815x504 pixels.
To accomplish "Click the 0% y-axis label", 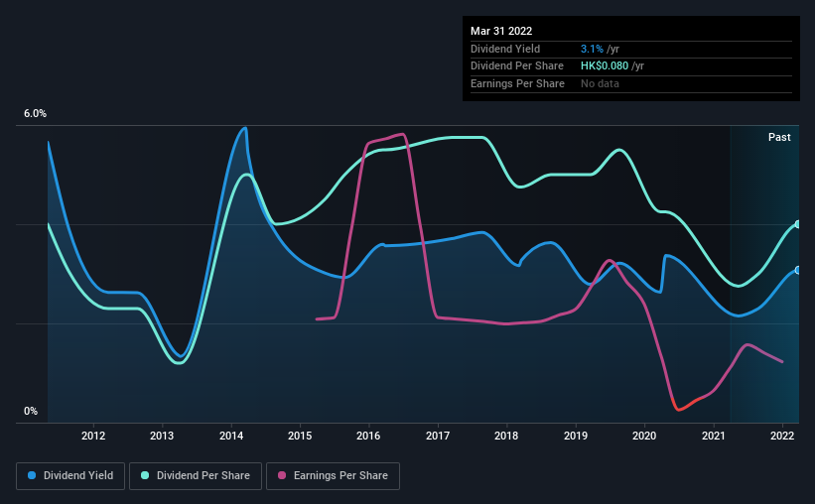I will tap(31, 411).
